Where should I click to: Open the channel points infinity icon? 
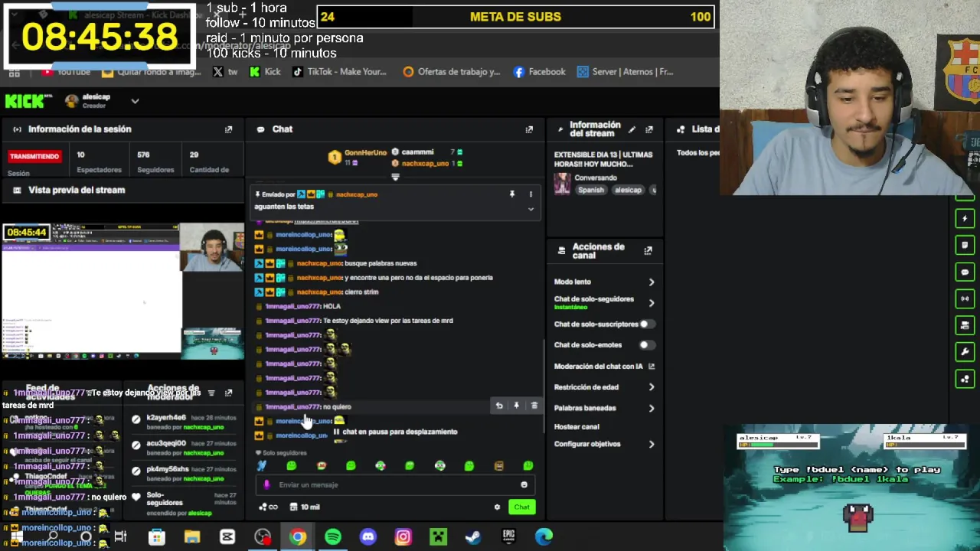click(x=268, y=507)
